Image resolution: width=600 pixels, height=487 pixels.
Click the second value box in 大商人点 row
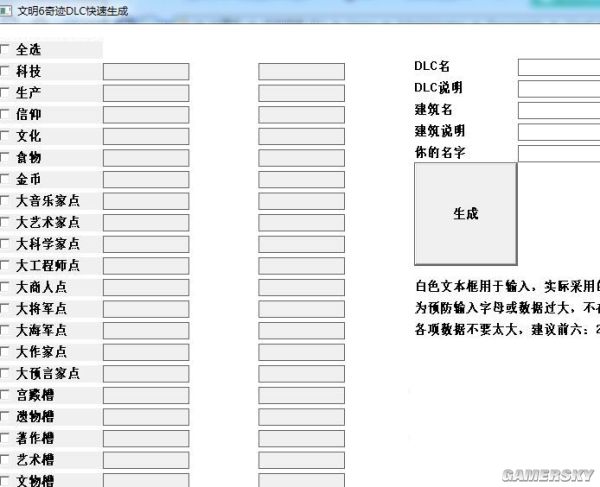tap(302, 287)
